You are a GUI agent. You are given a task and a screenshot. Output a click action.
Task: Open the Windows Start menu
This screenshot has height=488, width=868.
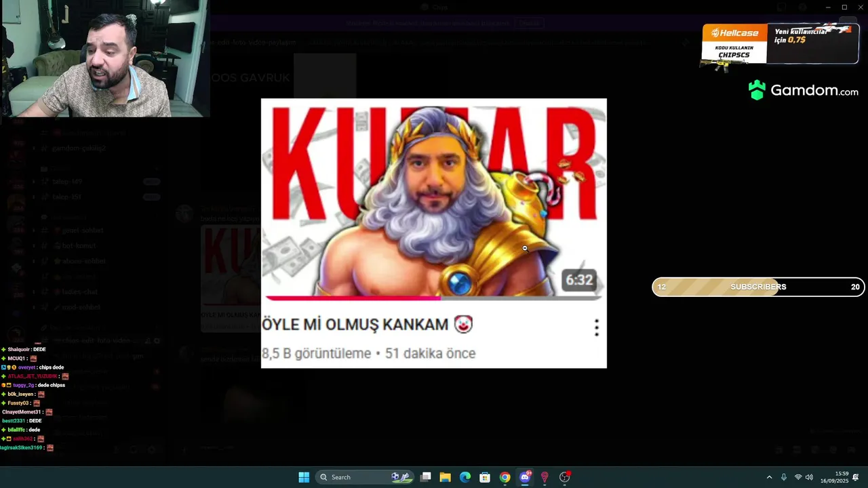click(x=304, y=477)
